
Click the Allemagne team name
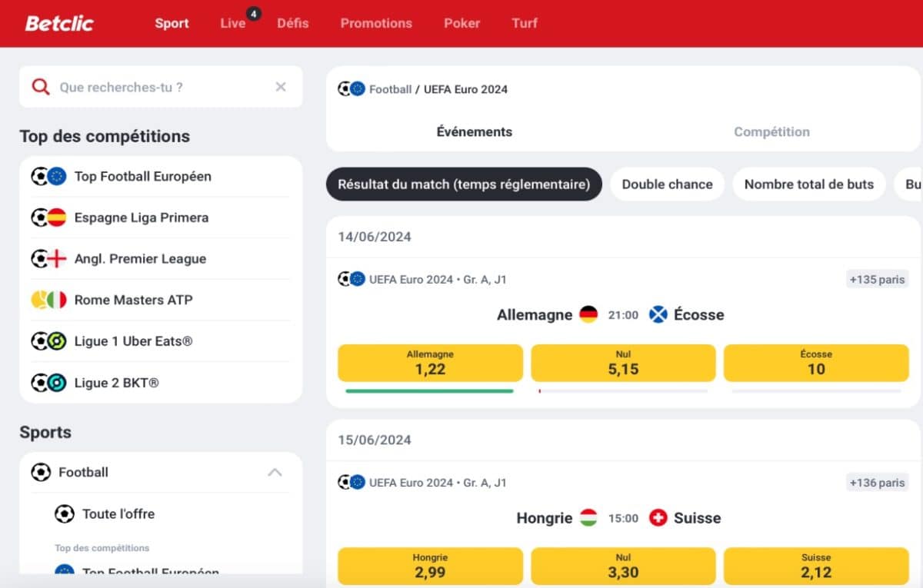tap(535, 314)
